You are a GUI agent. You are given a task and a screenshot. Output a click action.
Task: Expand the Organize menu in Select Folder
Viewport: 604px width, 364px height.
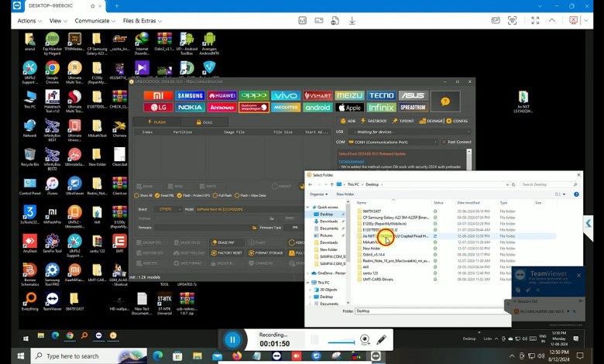[x=318, y=194]
